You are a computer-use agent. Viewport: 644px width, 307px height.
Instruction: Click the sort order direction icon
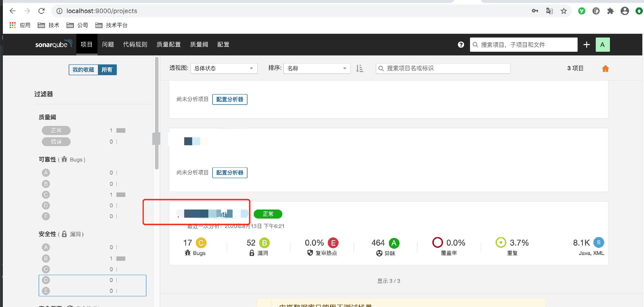pos(360,69)
